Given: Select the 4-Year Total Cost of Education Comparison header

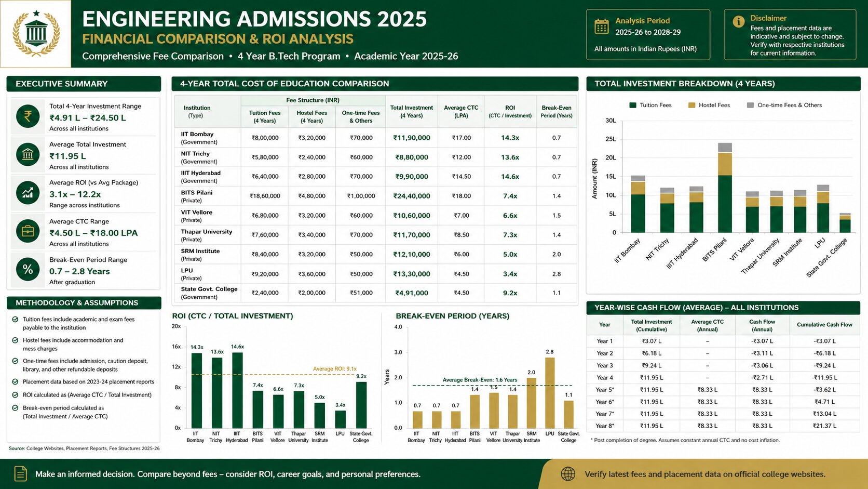Looking at the screenshot, I should pos(375,84).
